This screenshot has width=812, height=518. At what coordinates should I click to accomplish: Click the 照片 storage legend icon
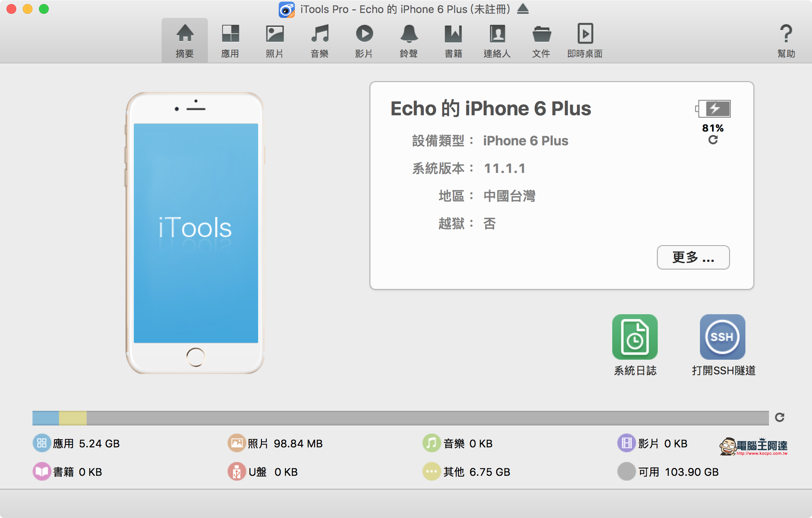point(237,443)
